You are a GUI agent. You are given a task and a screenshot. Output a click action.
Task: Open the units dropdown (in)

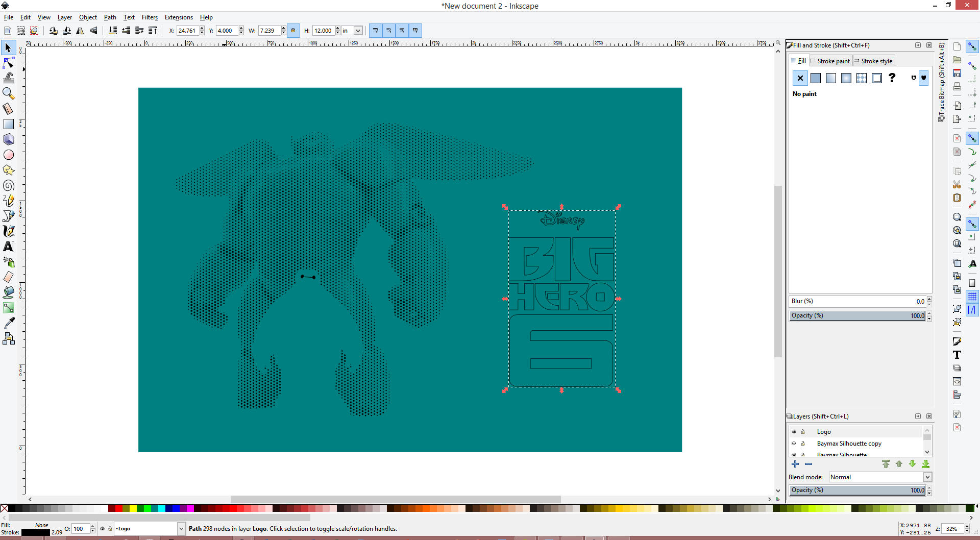(358, 31)
